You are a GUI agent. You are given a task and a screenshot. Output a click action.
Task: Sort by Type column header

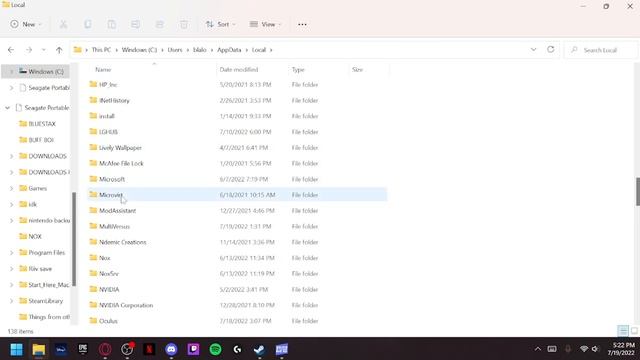coord(298,70)
